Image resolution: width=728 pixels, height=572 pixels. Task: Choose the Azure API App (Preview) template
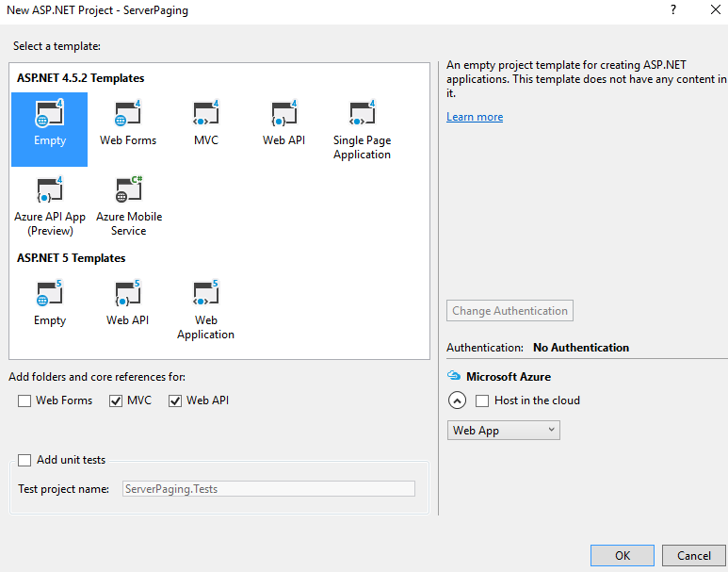49,192
